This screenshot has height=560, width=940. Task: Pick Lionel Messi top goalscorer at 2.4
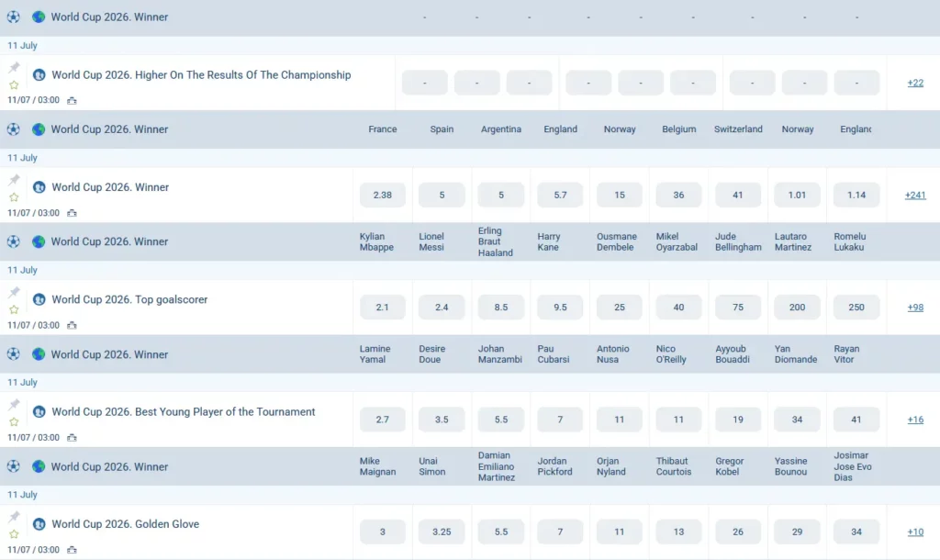[x=442, y=307]
